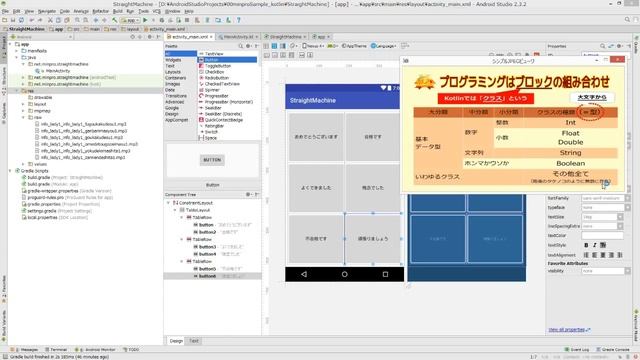Click the Open folder icon in toolbar
Screen dimensions: 640x360
5,20
